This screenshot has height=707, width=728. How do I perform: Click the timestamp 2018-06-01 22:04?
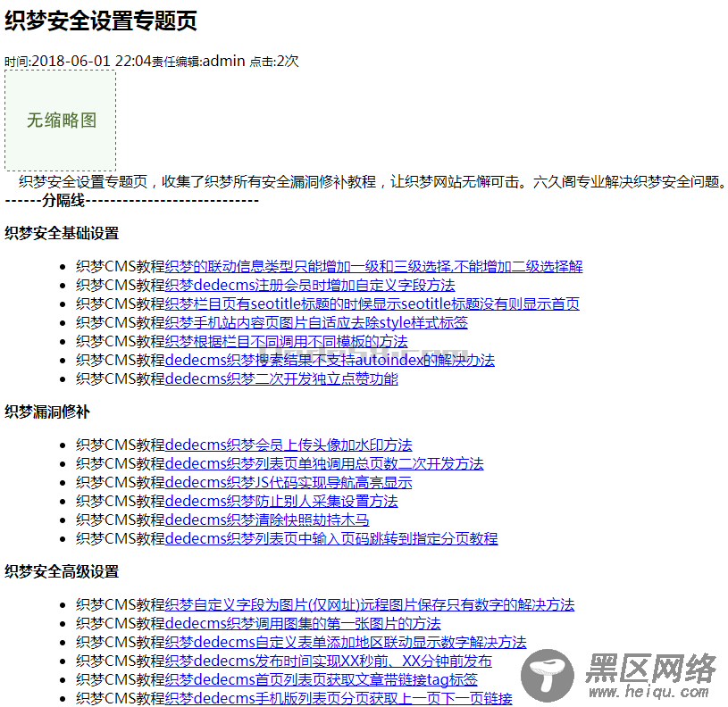pos(91,61)
